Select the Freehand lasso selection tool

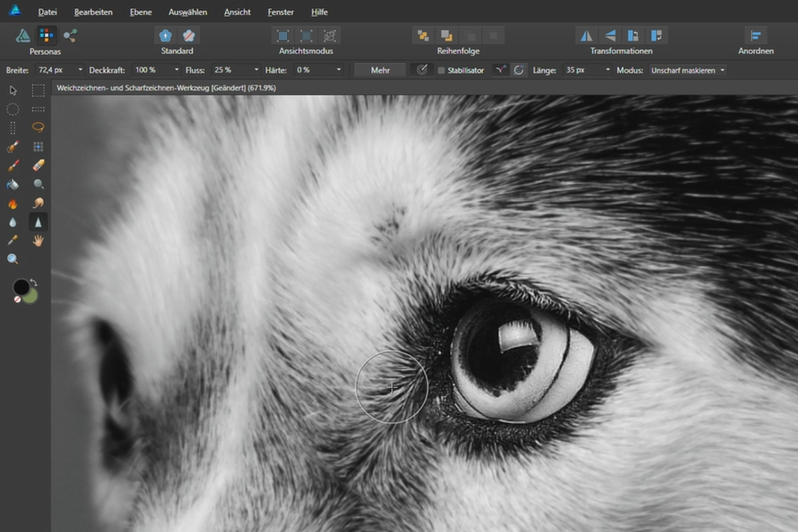pyautogui.click(x=39, y=128)
